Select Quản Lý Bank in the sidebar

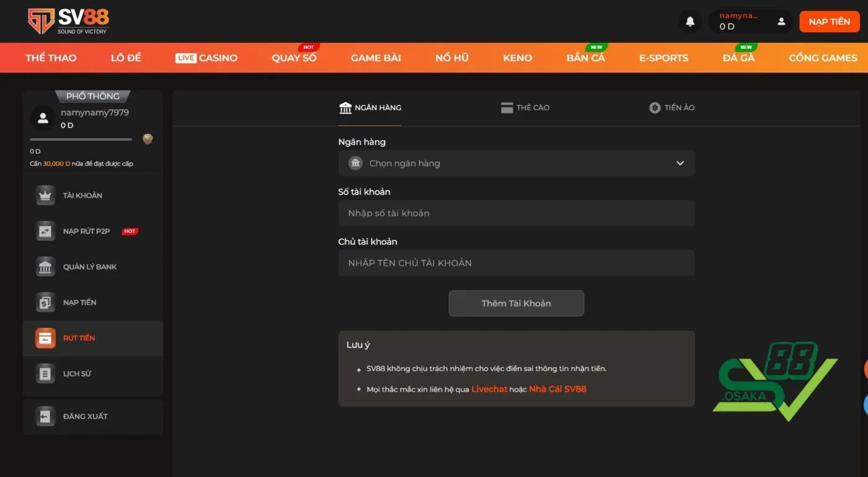(93, 267)
